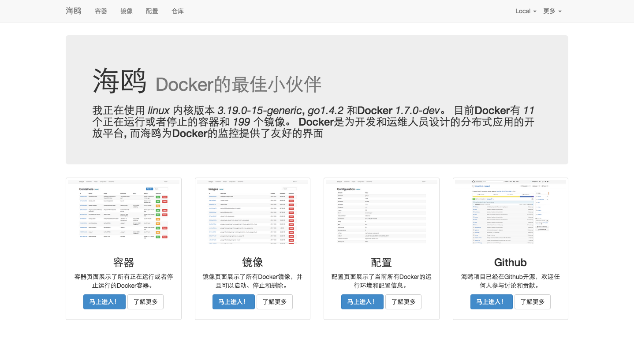This screenshot has height=364, width=634.
Task: Open the Containers page screenshot thumbnail
Action: click(x=123, y=212)
